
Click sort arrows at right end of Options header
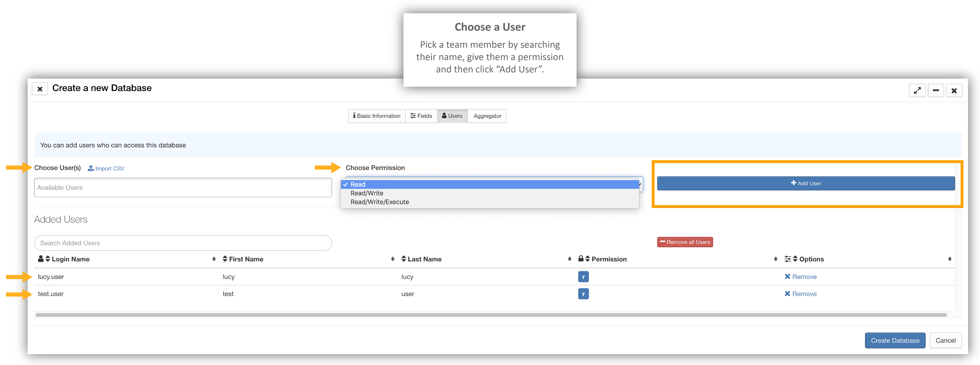[950, 259]
